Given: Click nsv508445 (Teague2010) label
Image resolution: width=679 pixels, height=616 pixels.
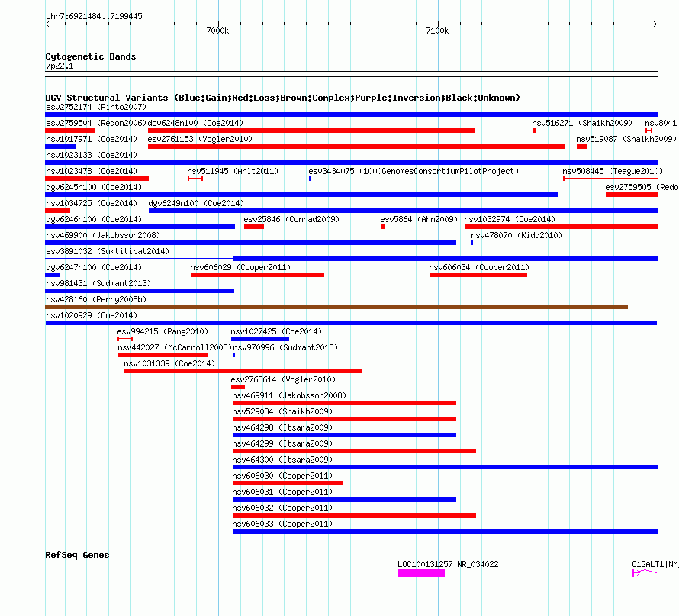Looking at the screenshot, I should click(x=613, y=171).
